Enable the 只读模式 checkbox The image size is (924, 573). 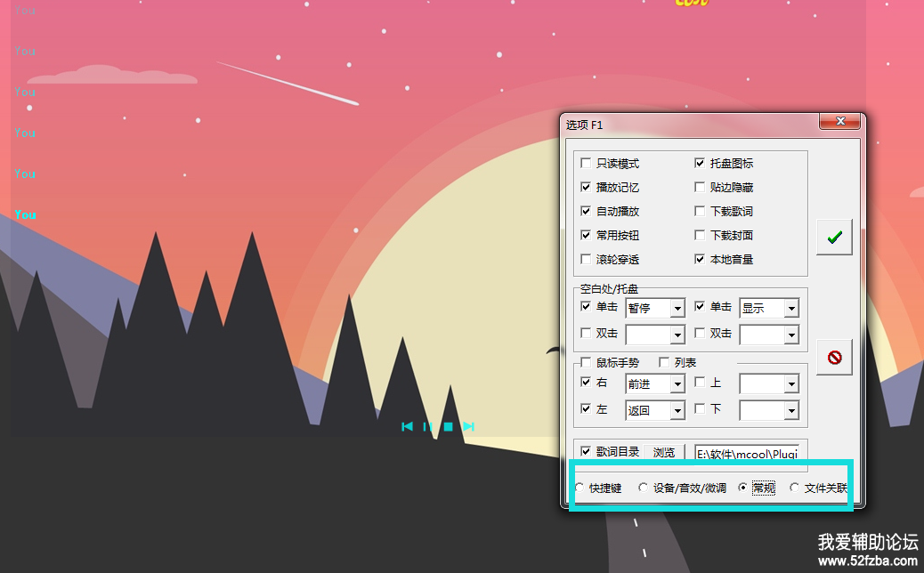click(x=586, y=164)
